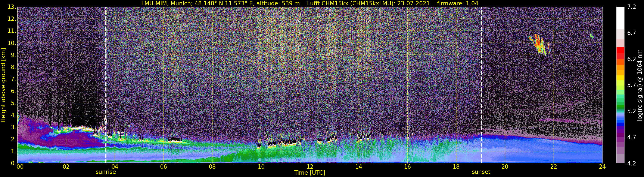Click the x-axis tick label 22
This screenshot has height=177, width=644.
coord(554,167)
